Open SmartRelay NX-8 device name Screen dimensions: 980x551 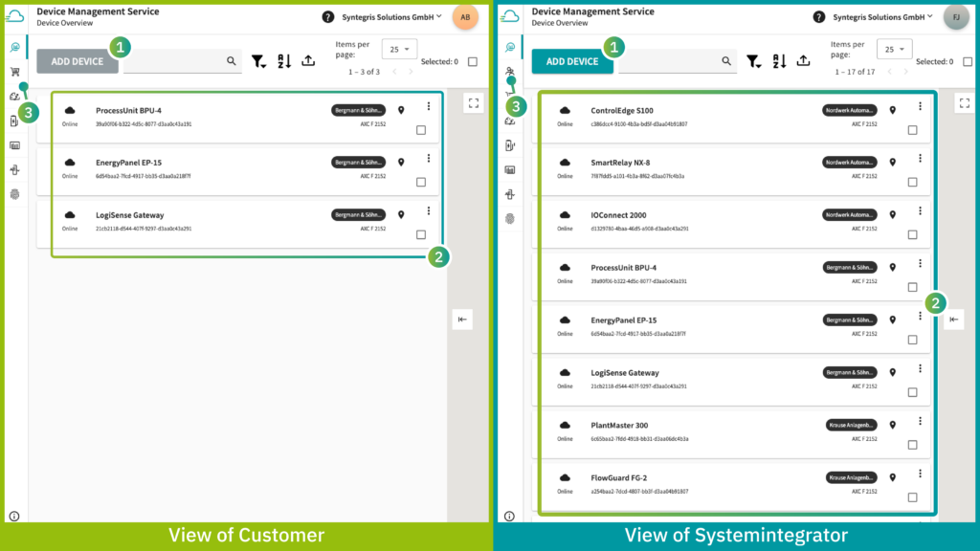(620, 163)
